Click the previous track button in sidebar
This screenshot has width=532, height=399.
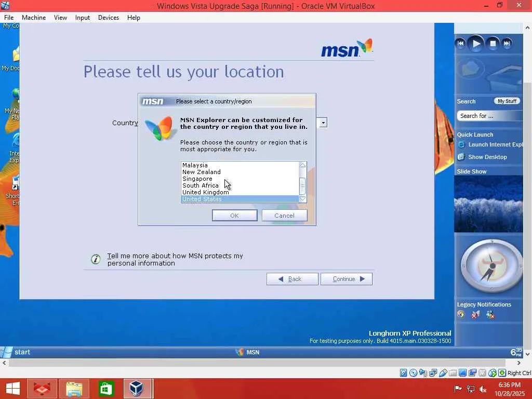point(460,44)
